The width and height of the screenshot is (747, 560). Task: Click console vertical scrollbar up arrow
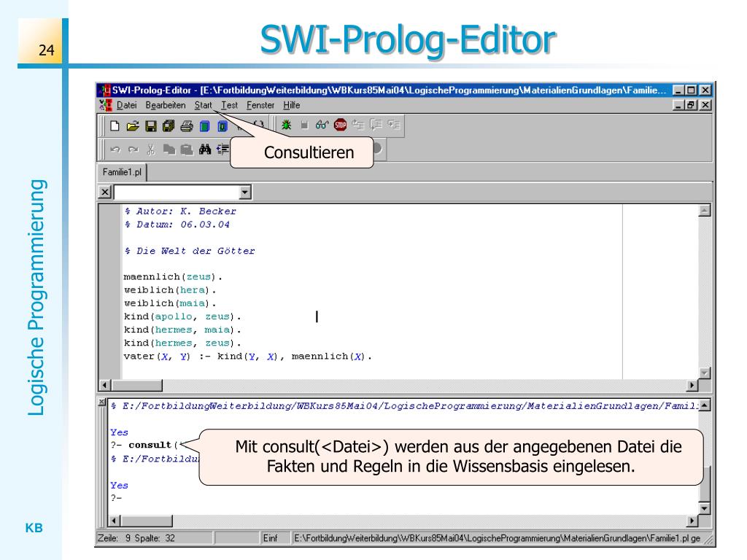pos(705,405)
